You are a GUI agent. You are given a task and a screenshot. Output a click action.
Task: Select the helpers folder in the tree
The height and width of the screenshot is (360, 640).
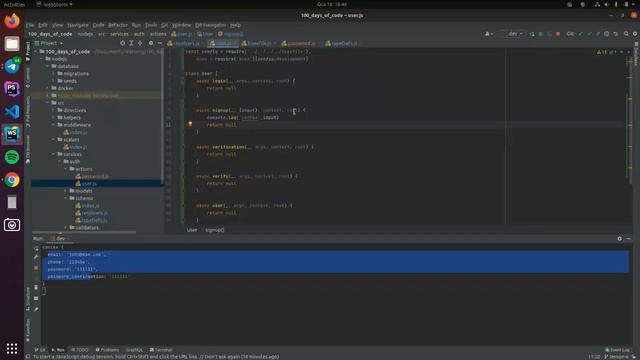[x=72, y=118]
